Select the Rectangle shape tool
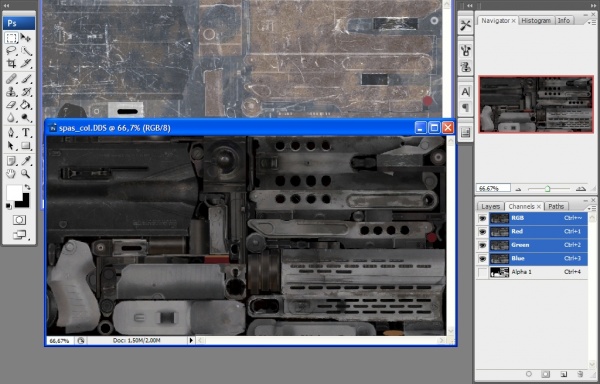The width and height of the screenshot is (600, 384). coord(26,146)
